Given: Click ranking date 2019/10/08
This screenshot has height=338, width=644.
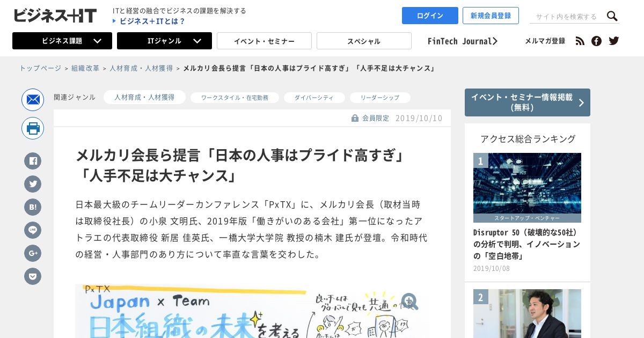Looking at the screenshot, I should (491, 268).
